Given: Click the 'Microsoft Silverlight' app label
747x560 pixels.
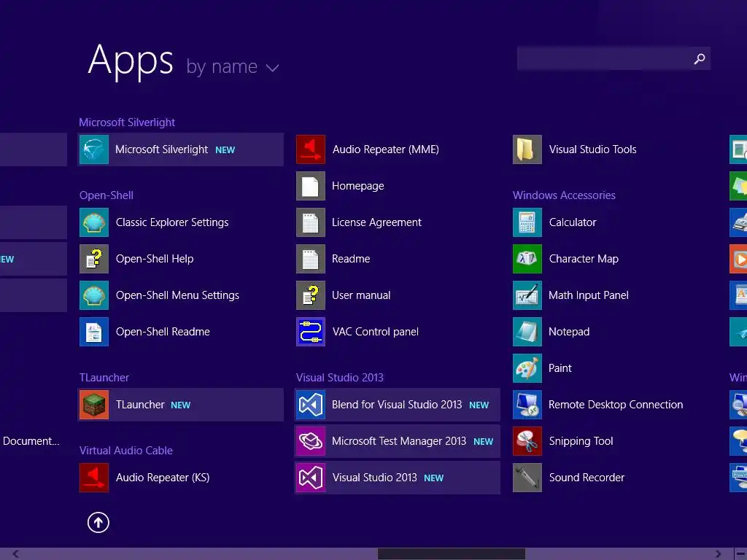Looking at the screenshot, I should (x=161, y=149).
